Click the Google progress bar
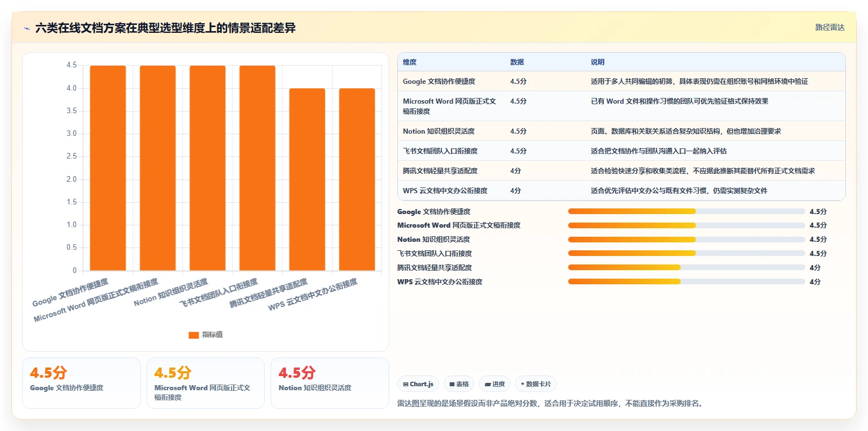 pos(686,211)
